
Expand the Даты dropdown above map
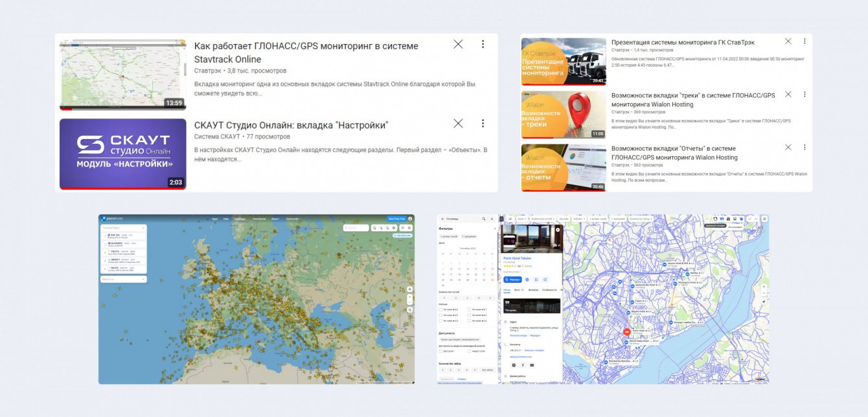coord(522,219)
